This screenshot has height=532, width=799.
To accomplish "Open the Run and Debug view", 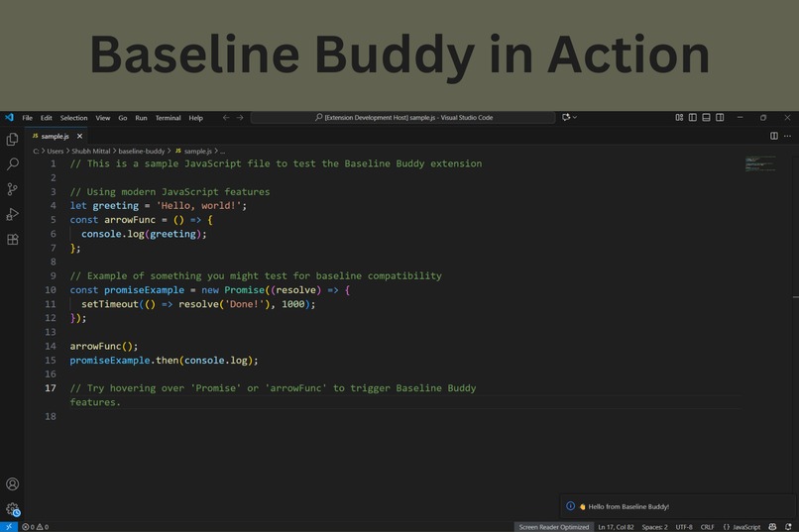I will click(12, 214).
